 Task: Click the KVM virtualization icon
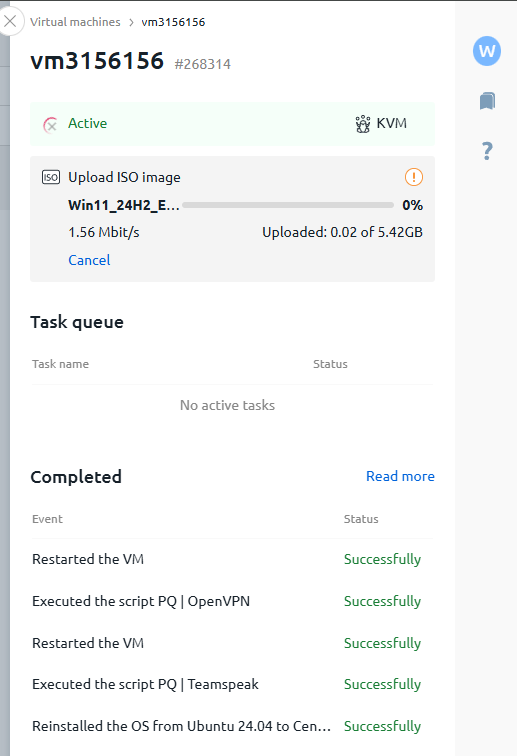pyautogui.click(x=363, y=124)
